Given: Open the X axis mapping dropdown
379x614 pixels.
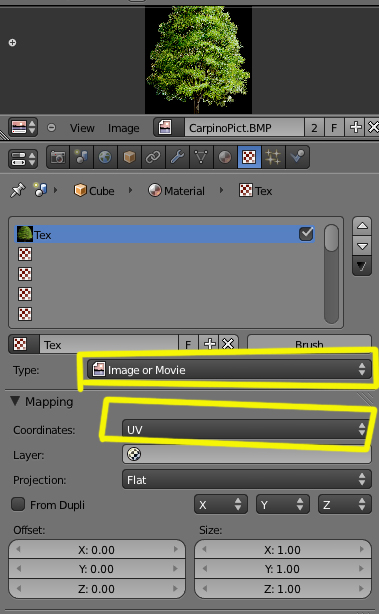Looking at the screenshot, I should 221,504.
